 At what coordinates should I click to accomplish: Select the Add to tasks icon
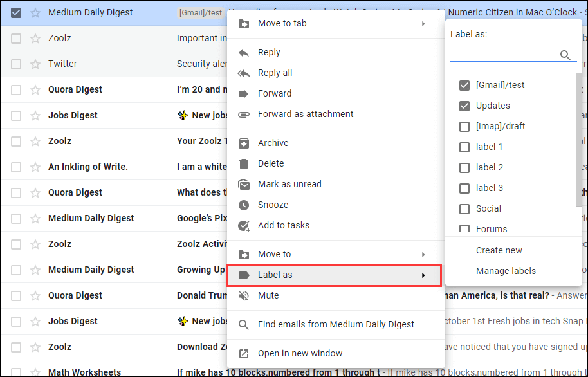(244, 225)
